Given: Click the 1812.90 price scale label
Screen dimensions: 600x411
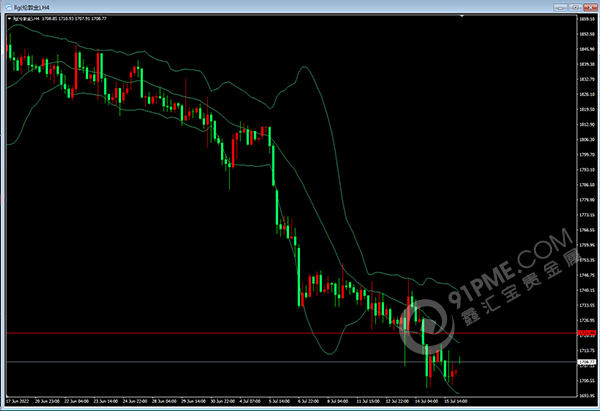Looking at the screenshot, I should [587, 124].
